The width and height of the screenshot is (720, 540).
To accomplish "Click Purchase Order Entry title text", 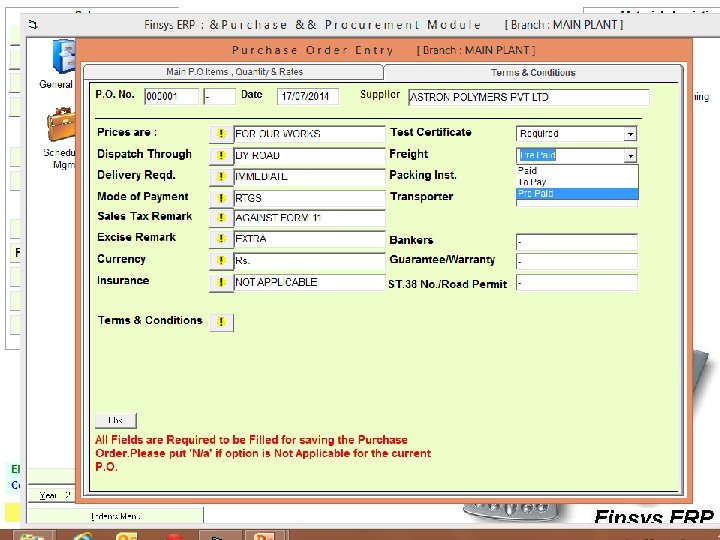I will pyautogui.click(x=312, y=50).
